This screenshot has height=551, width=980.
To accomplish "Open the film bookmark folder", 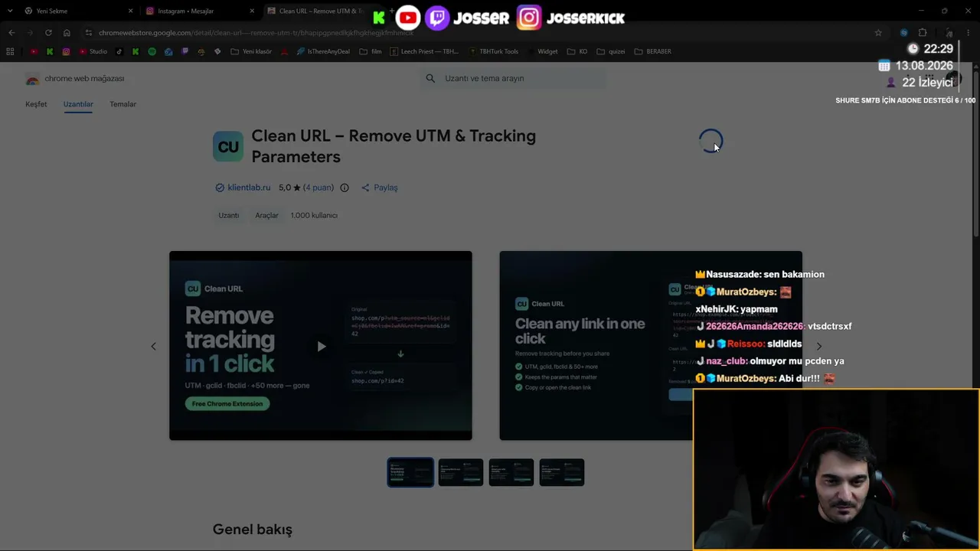I will [x=371, y=51].
